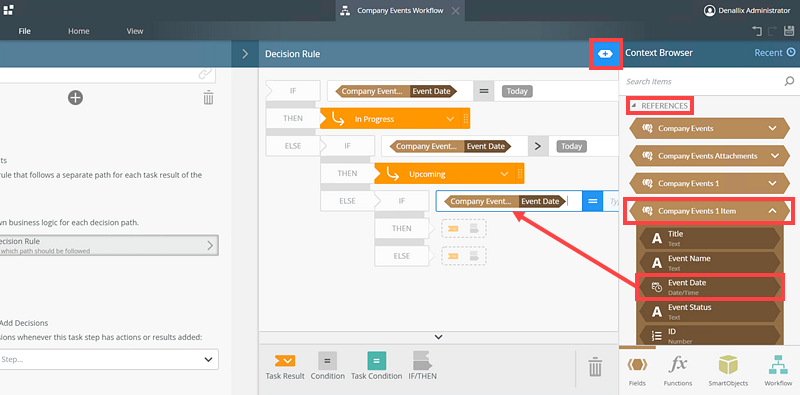Click the empty ELSE placeholder slot
The width and height of the screenshot is (800, 395).
pos(464,256)
